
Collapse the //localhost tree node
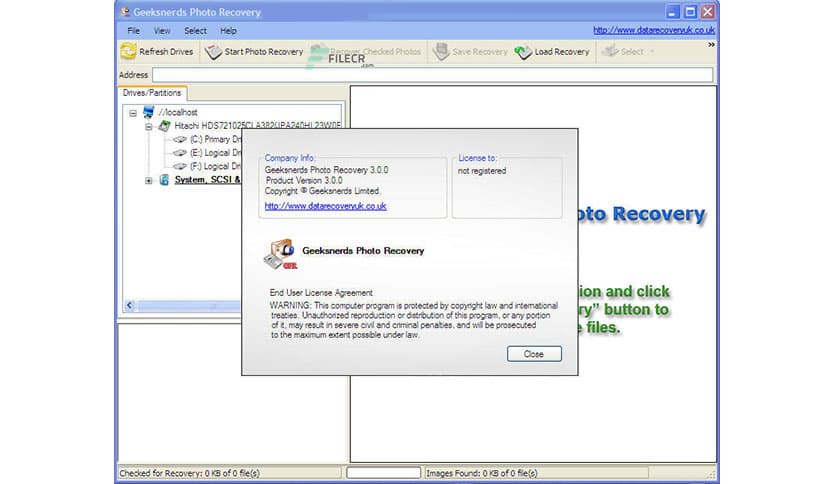pos(133,113)
